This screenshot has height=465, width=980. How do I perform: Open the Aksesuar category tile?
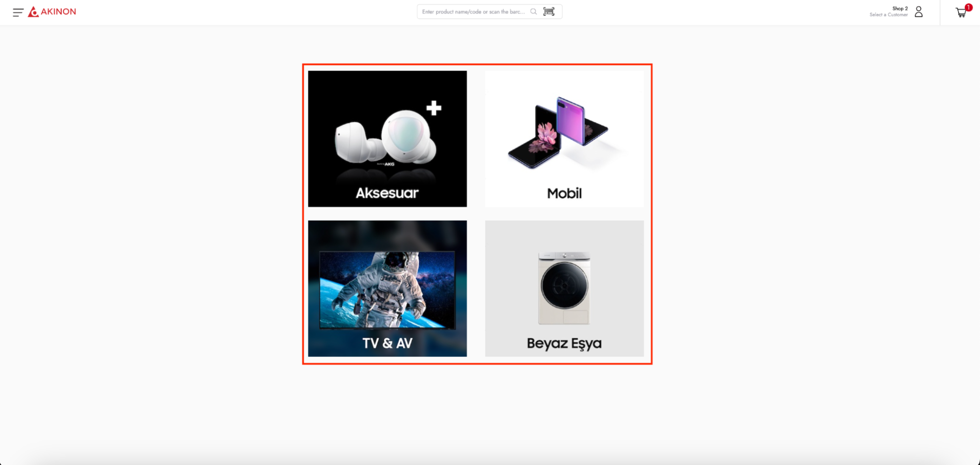pyautogui.click(x=387, y=139)
